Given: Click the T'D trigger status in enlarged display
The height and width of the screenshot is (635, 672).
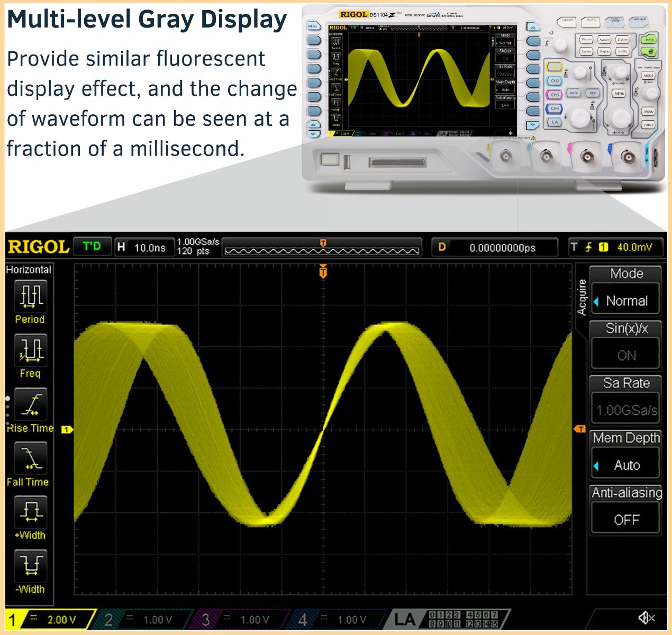Looking at the screenshot, I should pos(93,247).
